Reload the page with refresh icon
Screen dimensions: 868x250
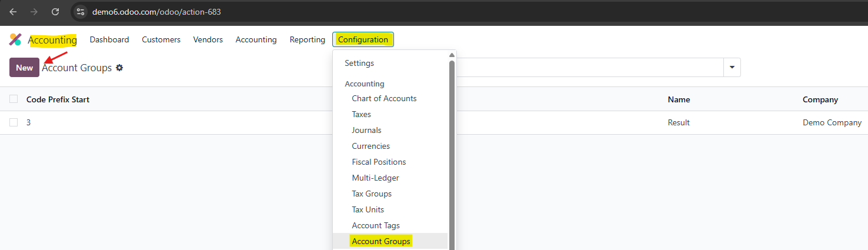55,12
